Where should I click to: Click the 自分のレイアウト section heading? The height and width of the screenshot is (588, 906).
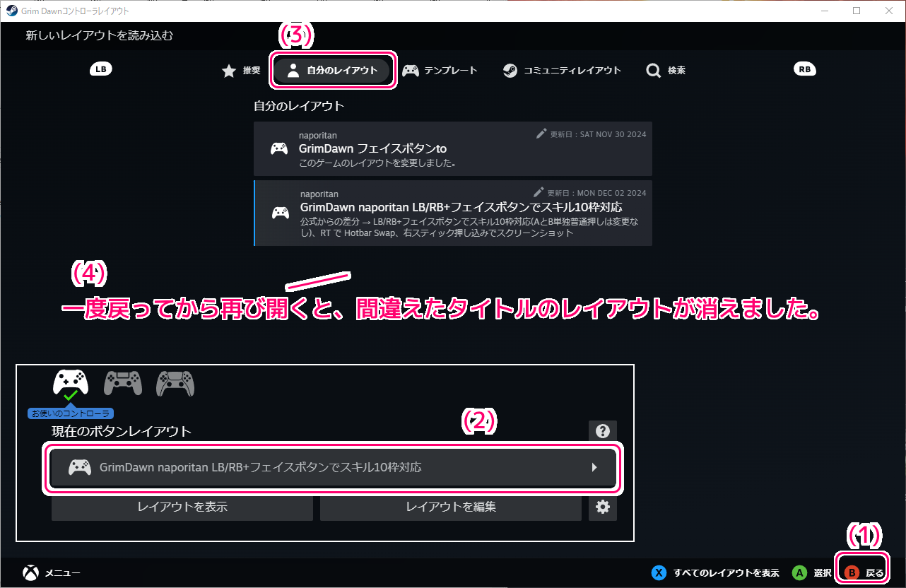pos(299,106)
